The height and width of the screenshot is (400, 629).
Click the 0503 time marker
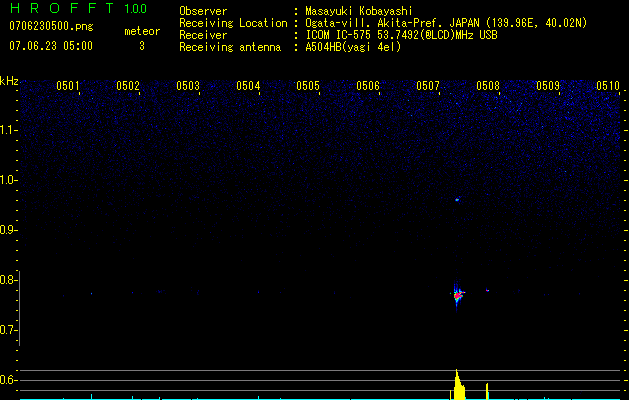click(188, 86)
